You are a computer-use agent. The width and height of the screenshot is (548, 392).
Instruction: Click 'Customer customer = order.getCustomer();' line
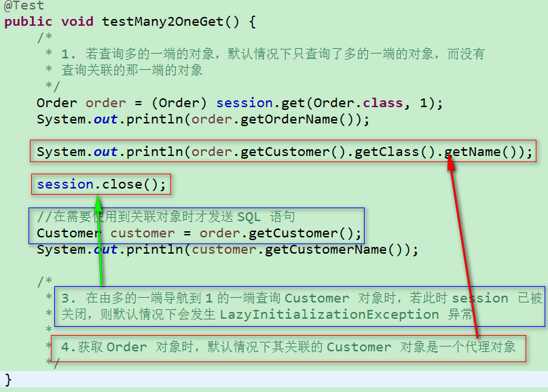coord(199,233)
